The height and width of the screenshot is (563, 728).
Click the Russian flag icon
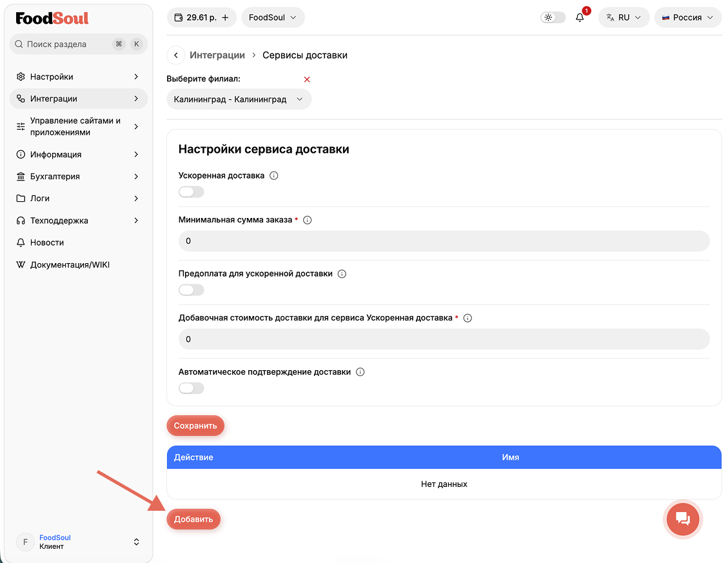(x=666, y=17)
